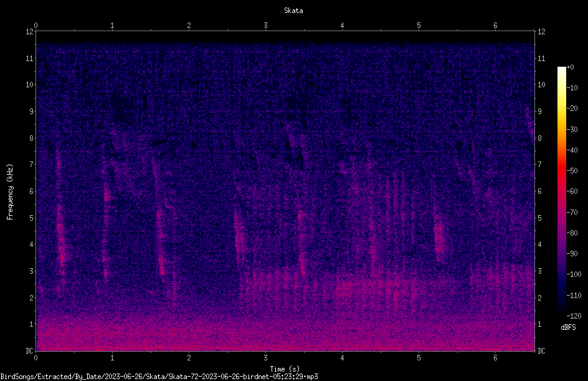Screen dimensions: 588x381
Task: Click the dBFS color scale bar
Action: (561, 191)
